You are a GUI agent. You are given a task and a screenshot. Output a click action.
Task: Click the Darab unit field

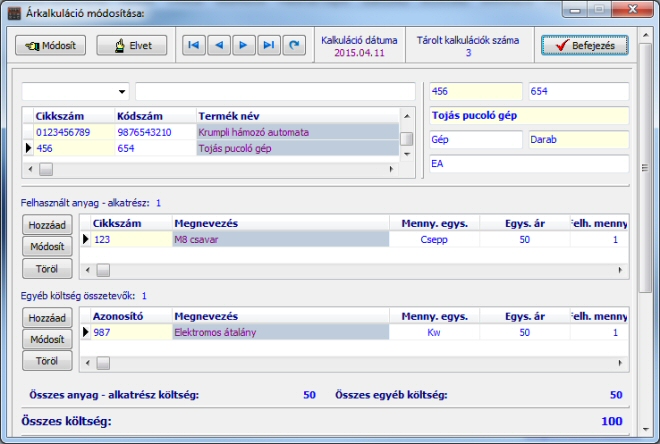pos(579,139)
